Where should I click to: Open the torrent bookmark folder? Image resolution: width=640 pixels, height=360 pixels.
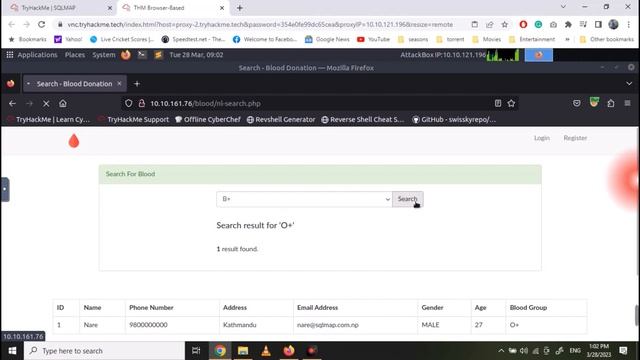(x=450, y=39)
